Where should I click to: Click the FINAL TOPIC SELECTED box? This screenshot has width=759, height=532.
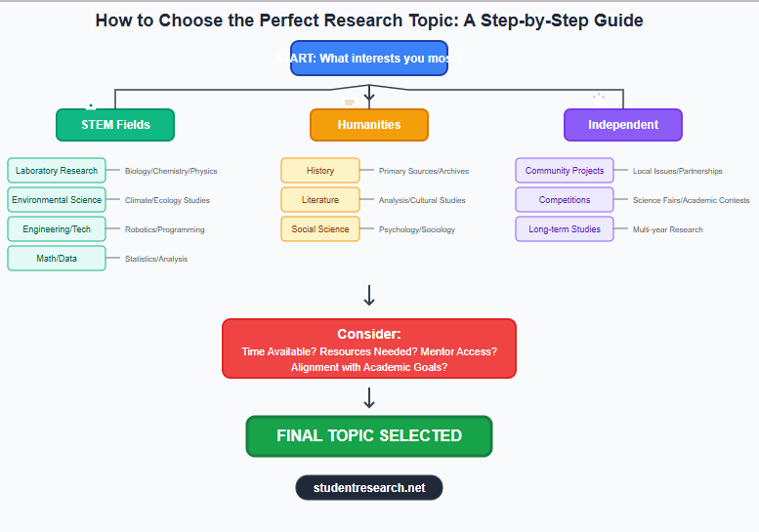click(x=369, y=436)
